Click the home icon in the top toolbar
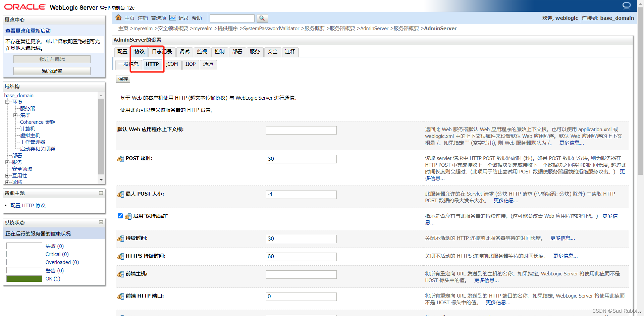This screenshot has height=316, width=644. click(x=118, y=18)
